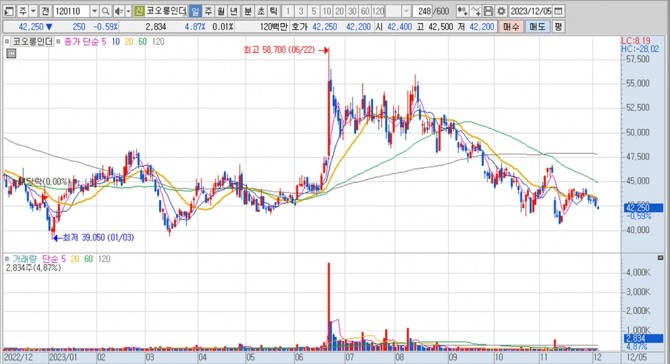Toggle the 코오롱인더 price series checkbox
Image resolution: width=670 pixels, height=364 pixels.
point(7,42)
